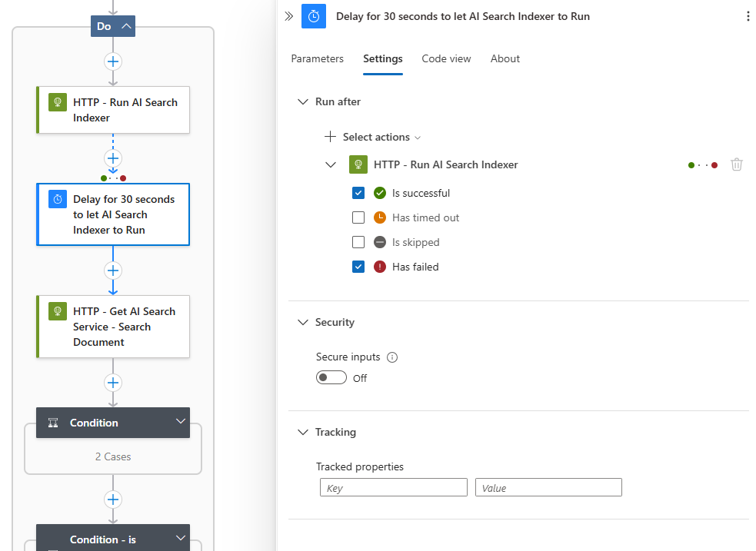Switch to the Parameters tab
The image size is (756, 551).
click(x=317, y=58)
